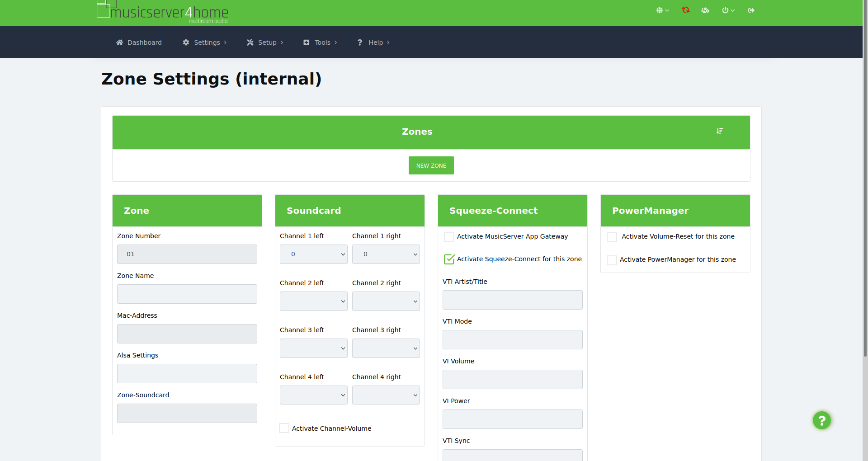Open the language globe menu
The width and height of the screenshot is (868, 461).
[x=662, y=10]
